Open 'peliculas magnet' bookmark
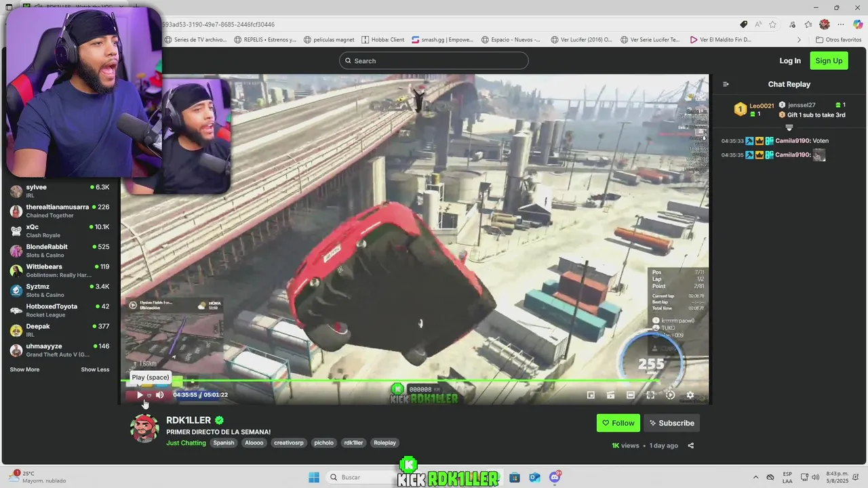 (330, 40)
